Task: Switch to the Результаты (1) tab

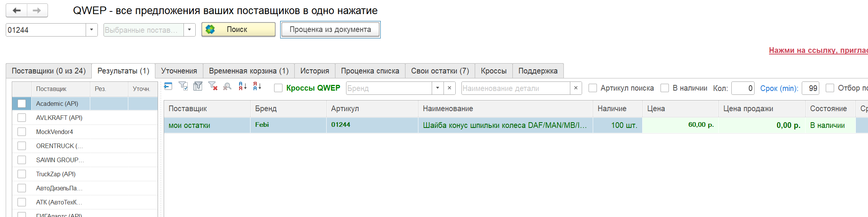Action: point(123,71)
